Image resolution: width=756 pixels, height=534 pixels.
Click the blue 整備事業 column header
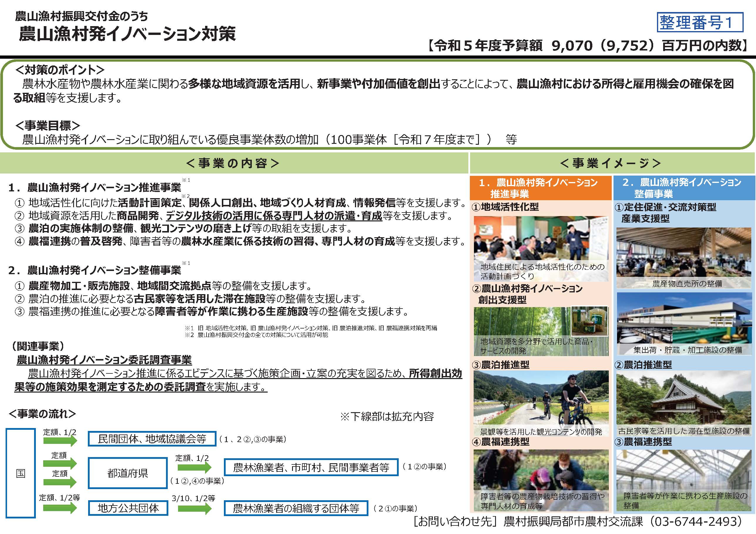click(684, 188)
